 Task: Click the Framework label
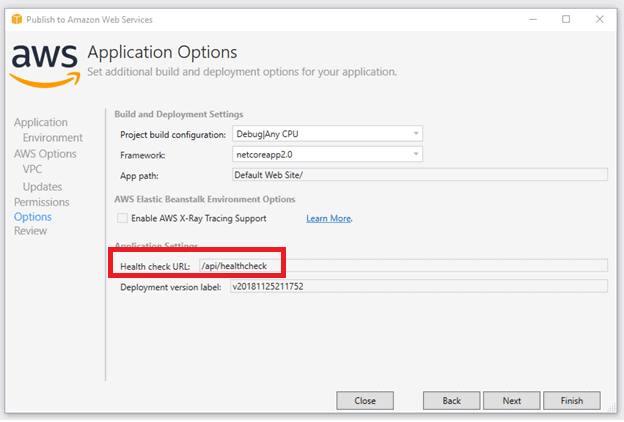[x=142, y=155]
